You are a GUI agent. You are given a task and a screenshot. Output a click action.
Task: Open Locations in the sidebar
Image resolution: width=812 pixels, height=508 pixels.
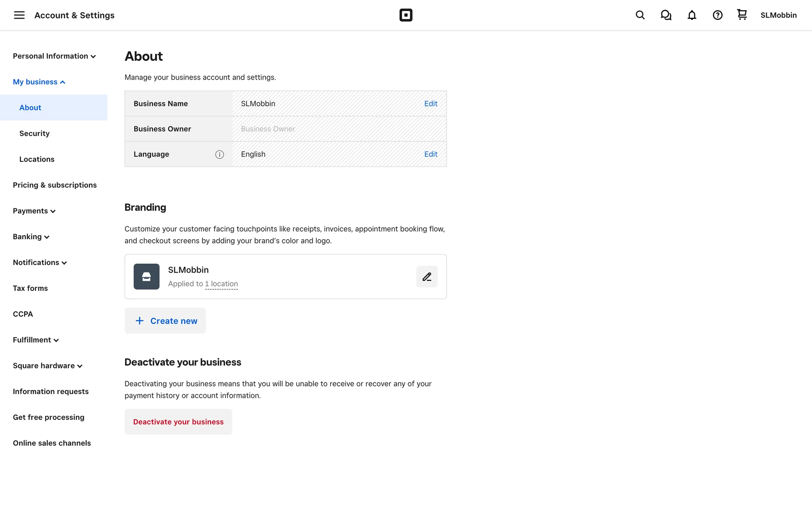pyautogui.click(x=37, y=159)
